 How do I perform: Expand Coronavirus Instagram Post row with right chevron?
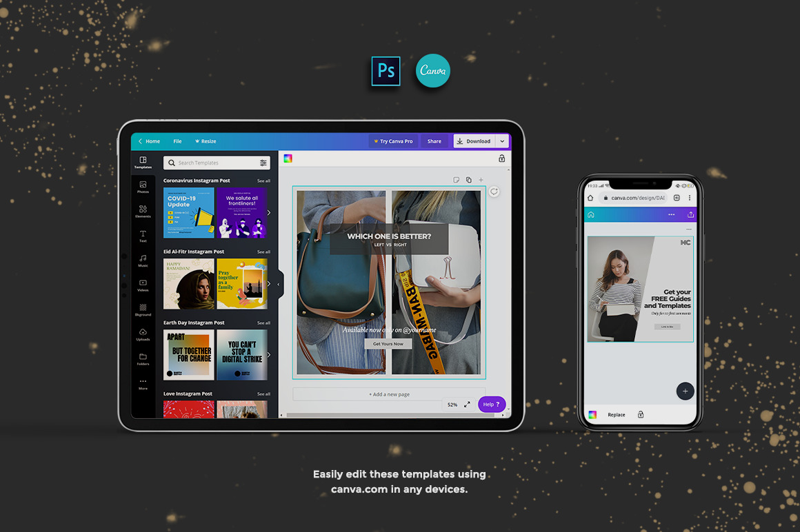[268, 213]
